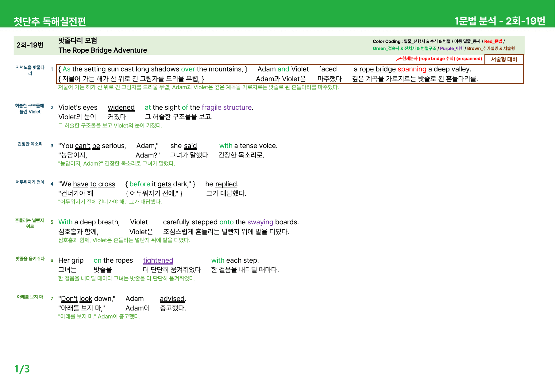Click the side label '허술한 구조물에 놀란 Violet'
Viewport: 555px width, 392px height.
point(30,108)
